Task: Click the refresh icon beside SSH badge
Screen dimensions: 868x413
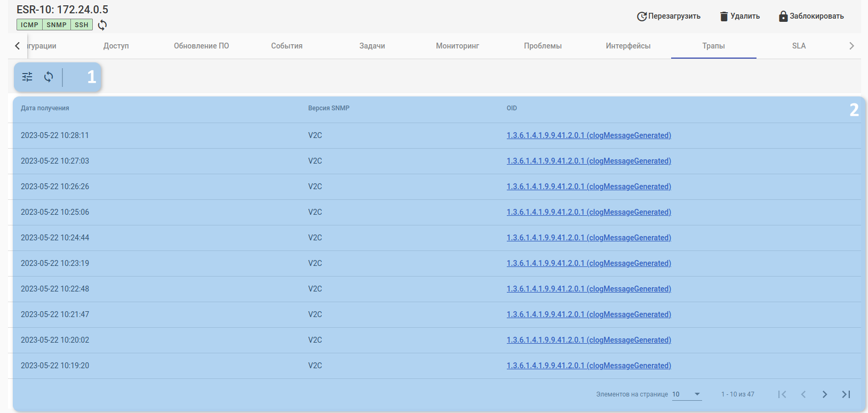Action: click(x=102, y=25)
